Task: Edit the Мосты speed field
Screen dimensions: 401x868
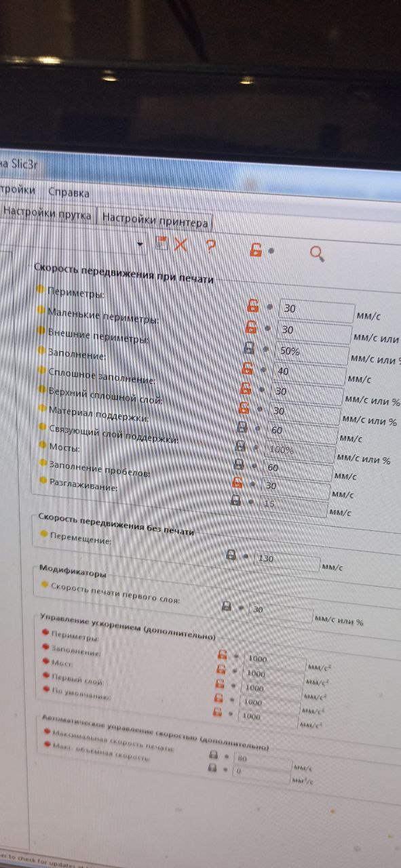Action: (x=297, y=469)
